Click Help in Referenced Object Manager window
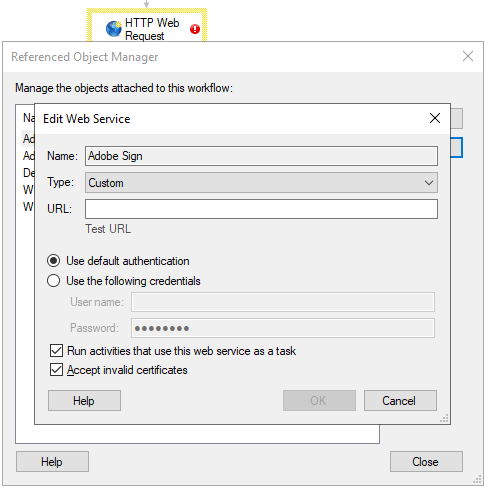 (52, 462)
